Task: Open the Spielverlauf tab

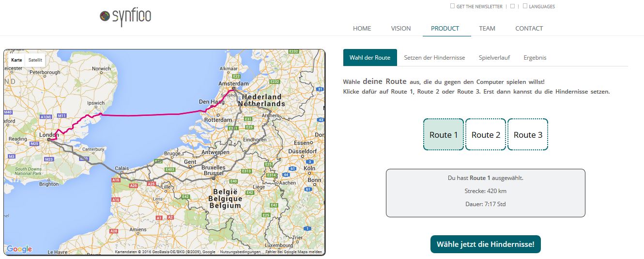Action: click(494, 57)
